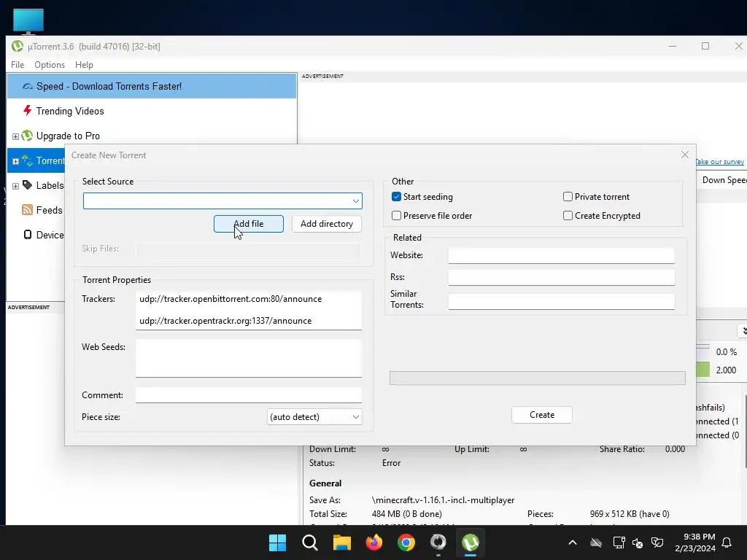Screen dimensions: 747x560
Task: Close the Create New Torrent dialog
Action: click(684, 155)
